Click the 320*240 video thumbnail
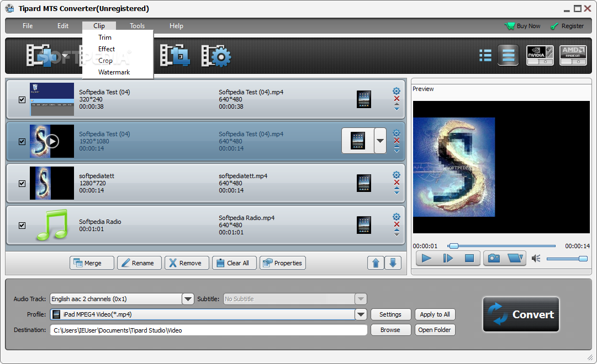Image resolution: width=597 pixels, height=364 pixels. pos(52,99)
